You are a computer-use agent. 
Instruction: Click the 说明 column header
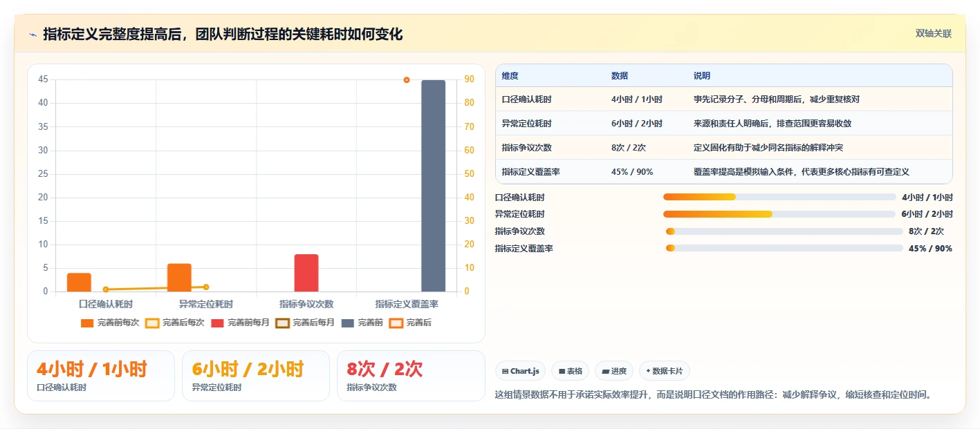(x=702, y=76)
